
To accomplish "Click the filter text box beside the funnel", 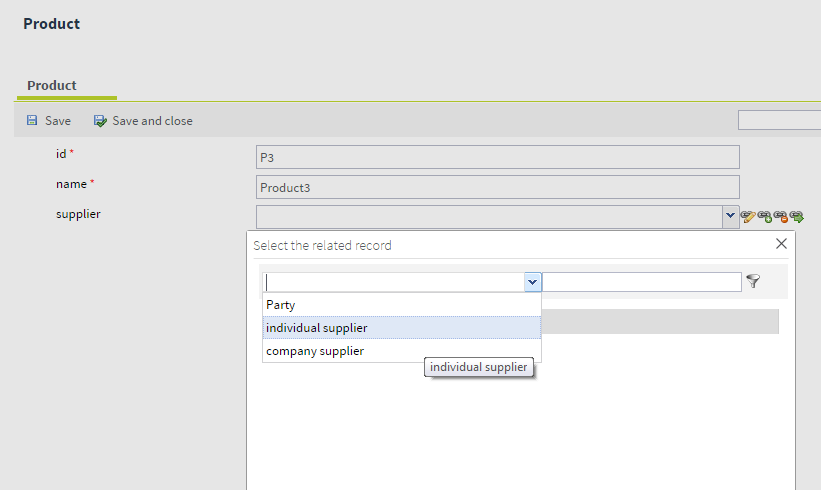I will pos(641,282).
